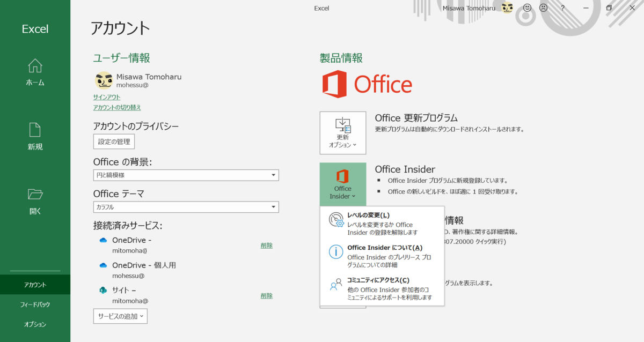Click the smiley feedback icon
This screenshot has height=342, width=644.
tap(527, 8)
